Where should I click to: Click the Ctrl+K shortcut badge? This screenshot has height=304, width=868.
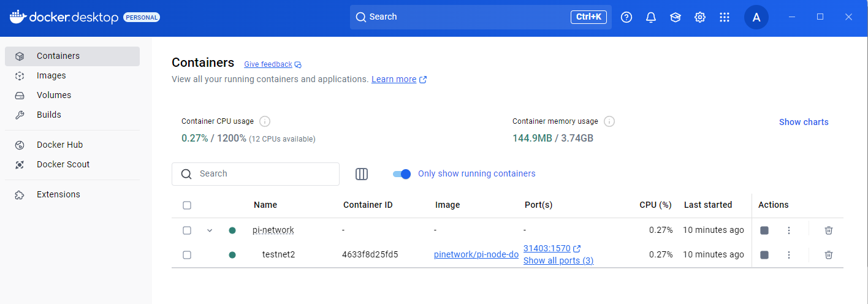pos(588,17)
